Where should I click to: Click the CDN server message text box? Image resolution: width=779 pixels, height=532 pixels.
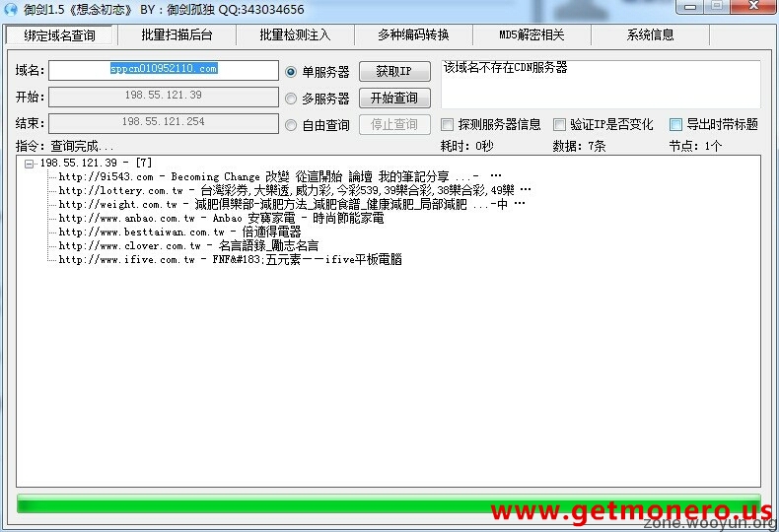tap(600, 85)
